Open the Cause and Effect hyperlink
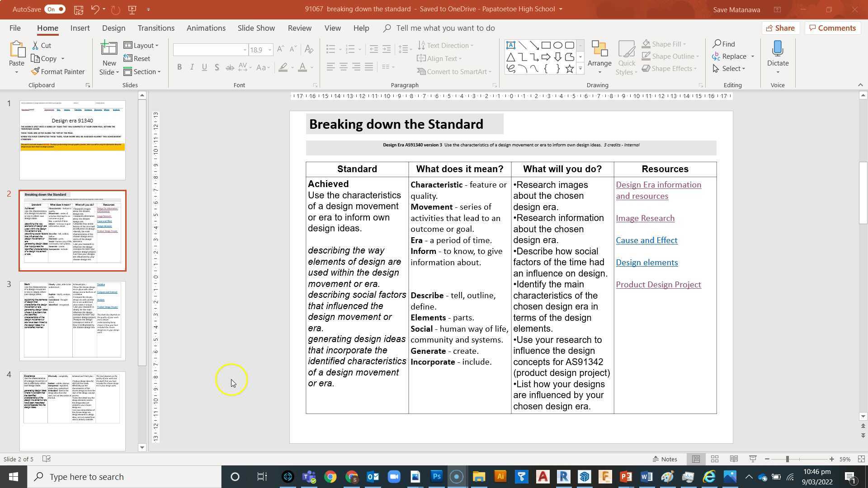This screenshot has height=488, width=868. coord(646,240)
